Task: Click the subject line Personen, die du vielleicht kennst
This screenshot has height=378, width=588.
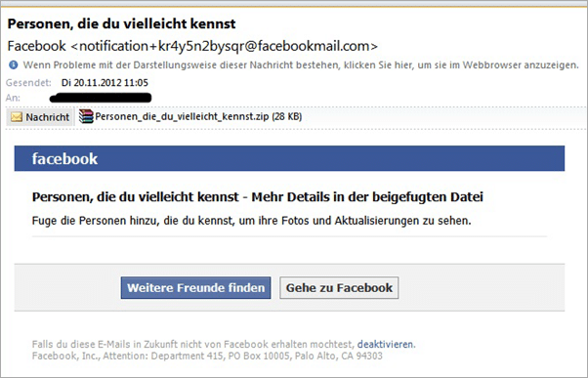Action: point(121,24)
